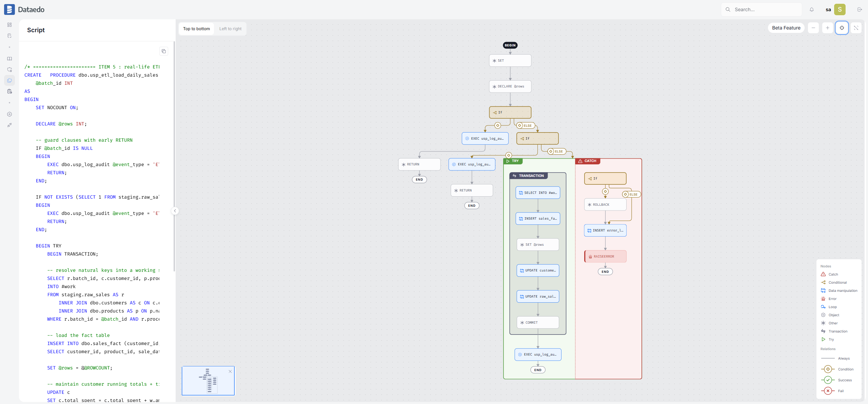Open the open-book glossary sidebar icon

[x=9, y=59]
